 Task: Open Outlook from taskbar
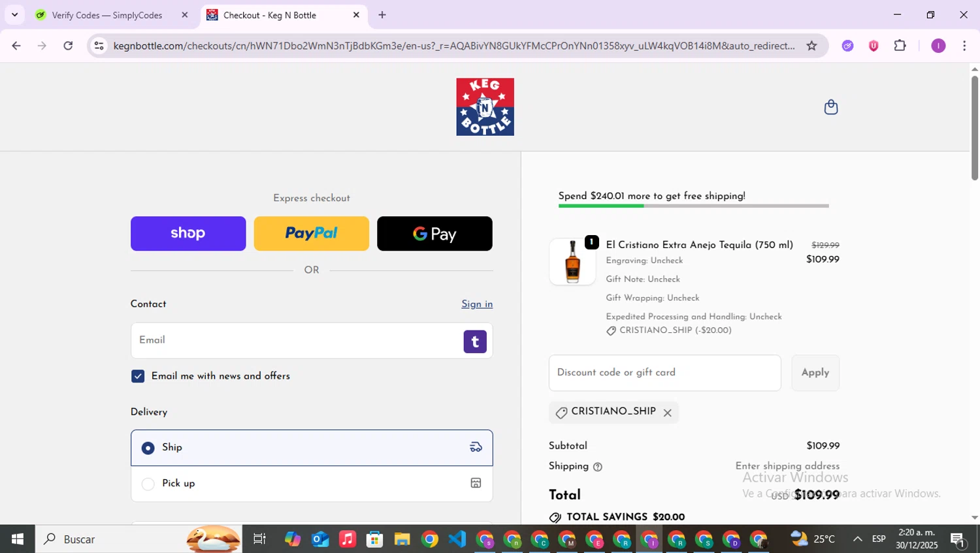pyautogui.click(x=319, y=539)
